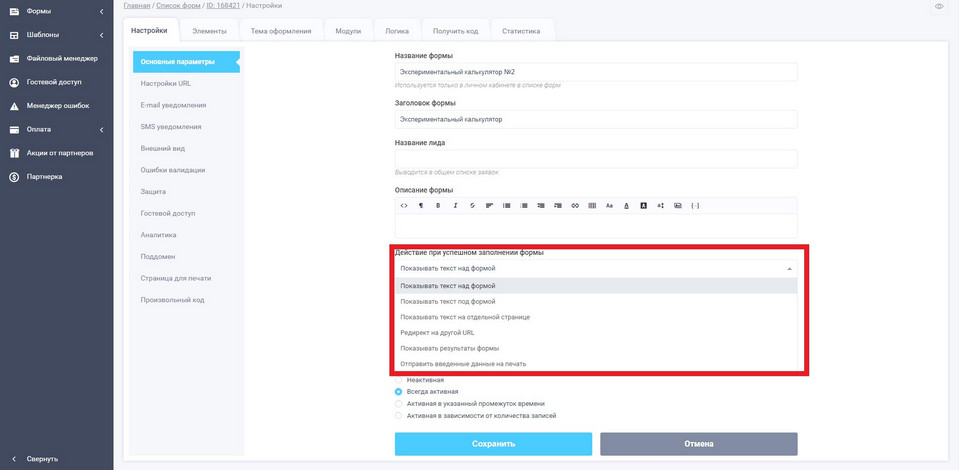Expand the Формы sidebar submenu
Screen dimensions: 959x470
(101, 11)
